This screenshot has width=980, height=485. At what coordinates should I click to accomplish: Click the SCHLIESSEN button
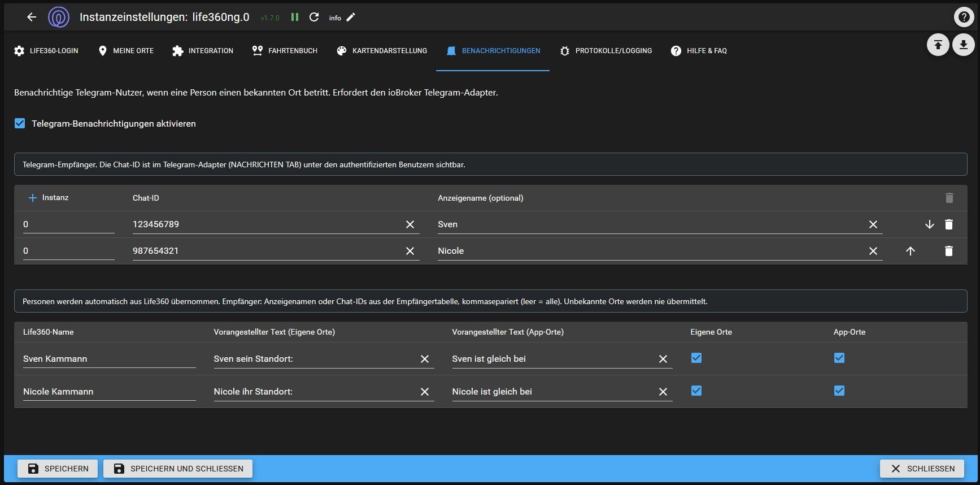pyautogui.click(x=923, y=469)
